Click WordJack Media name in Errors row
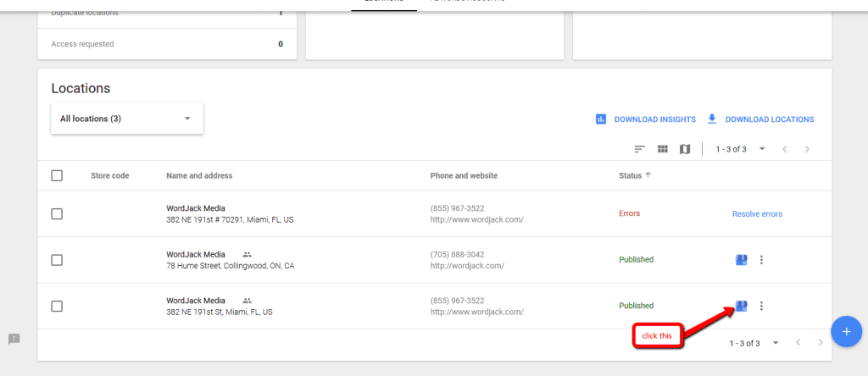 pyautogui.click(x=196, y=208)
